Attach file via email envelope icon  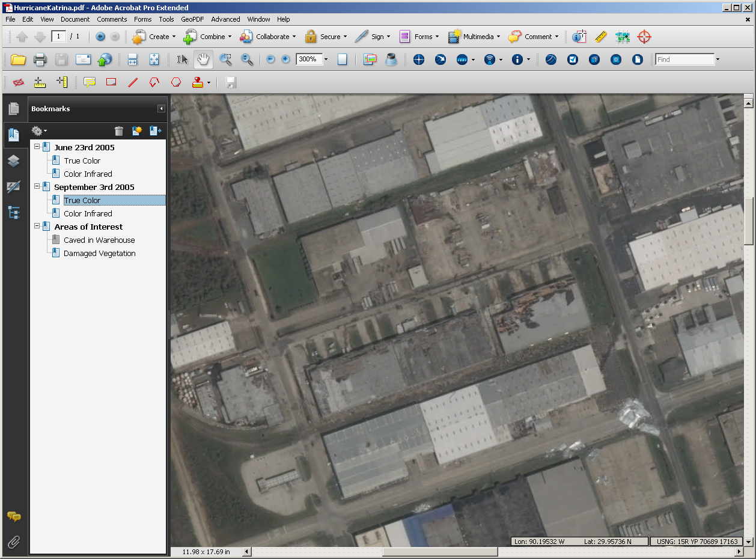coord(83,60)
